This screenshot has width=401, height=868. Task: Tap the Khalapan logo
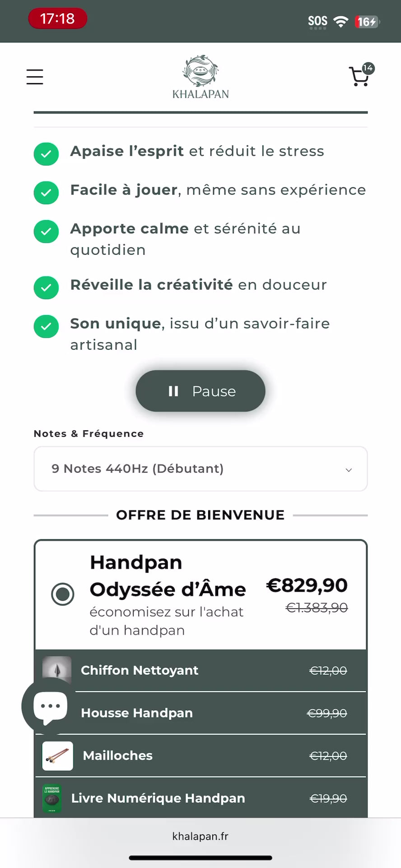200,77
